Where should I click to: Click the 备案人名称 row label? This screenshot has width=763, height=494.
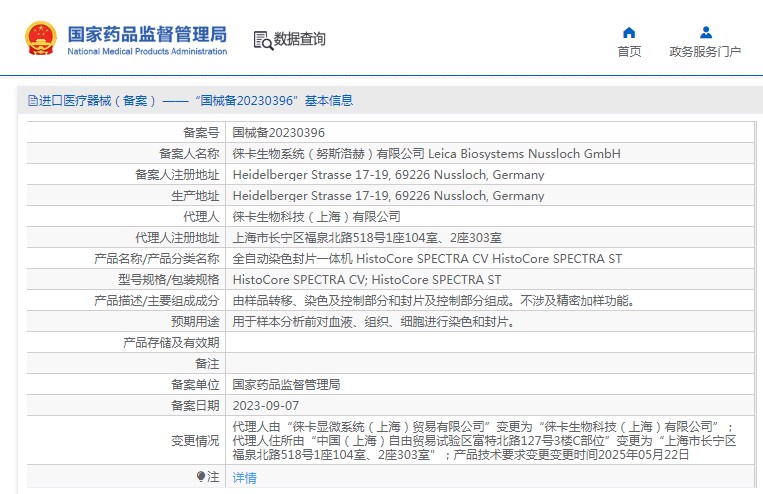pos(189,153)
